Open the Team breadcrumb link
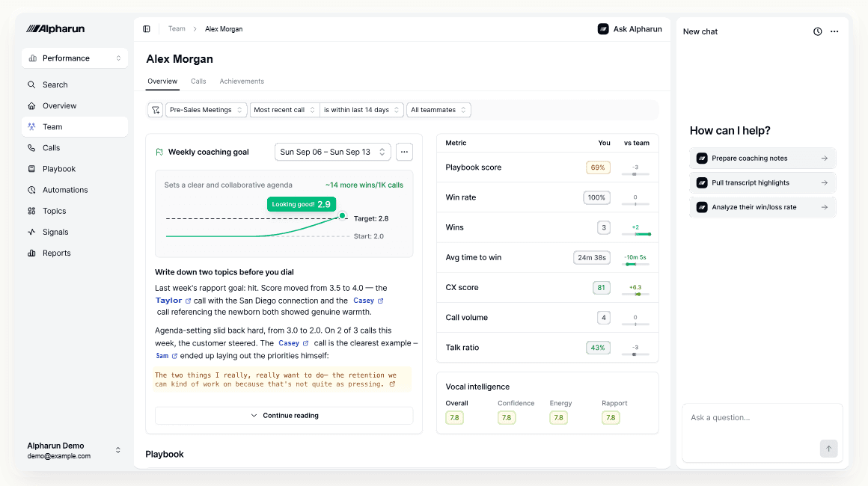Viewport: 868px width, 486px height. click(x=177, y=28)
